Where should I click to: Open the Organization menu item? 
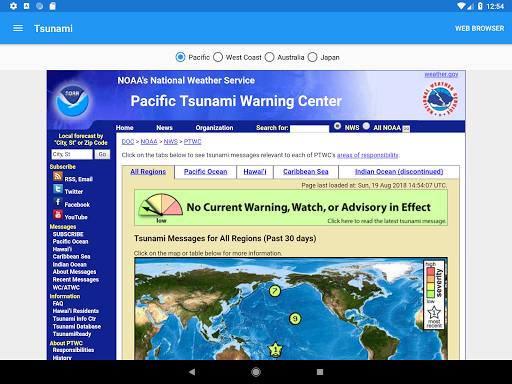(214, 128)
